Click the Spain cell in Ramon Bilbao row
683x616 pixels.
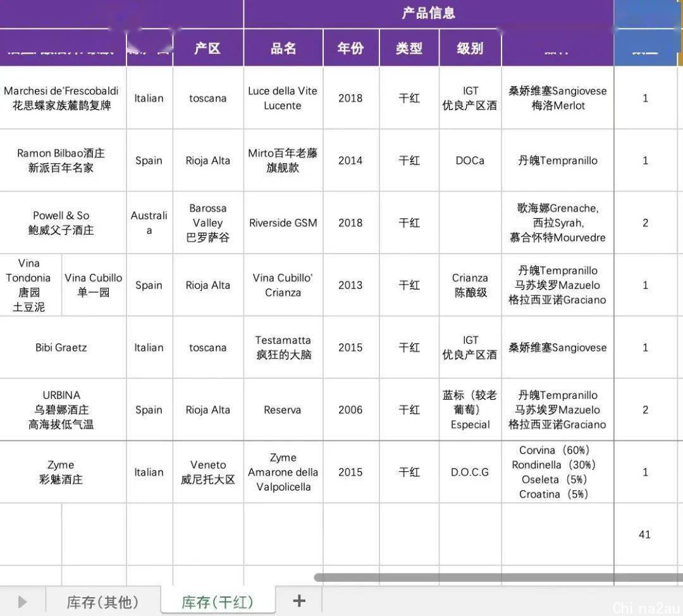[149, 160]
